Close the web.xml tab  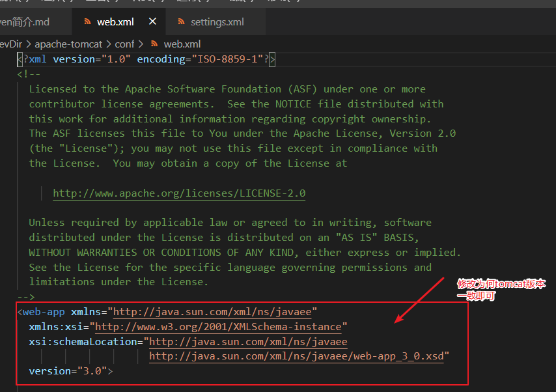152,21
